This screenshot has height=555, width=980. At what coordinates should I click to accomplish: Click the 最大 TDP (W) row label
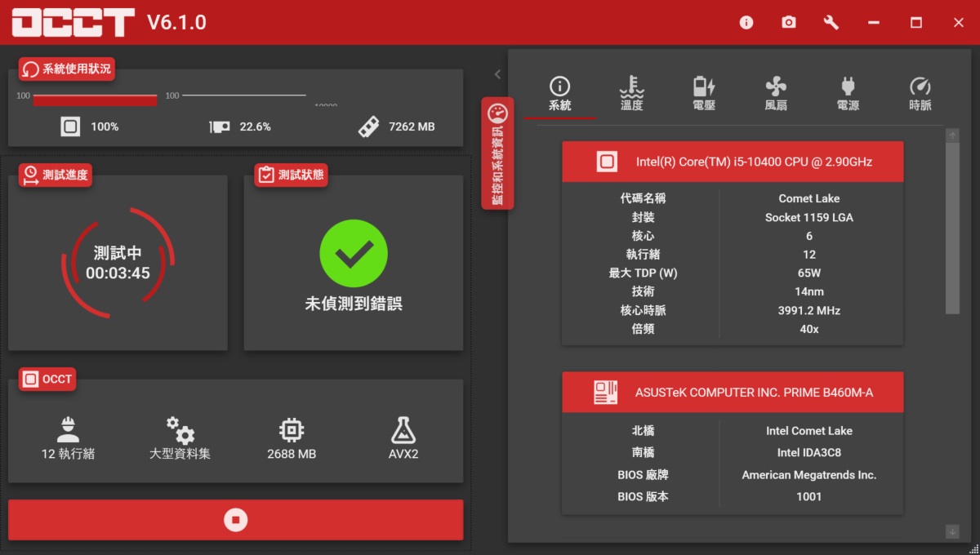[643, 273]
